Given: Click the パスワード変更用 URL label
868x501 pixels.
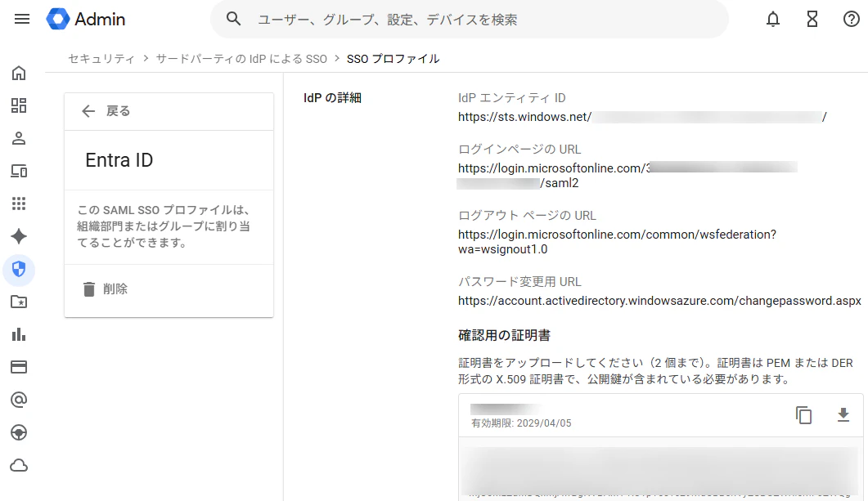Looking at the screenshot, I should pyautogui.click(x=519, y=282).
